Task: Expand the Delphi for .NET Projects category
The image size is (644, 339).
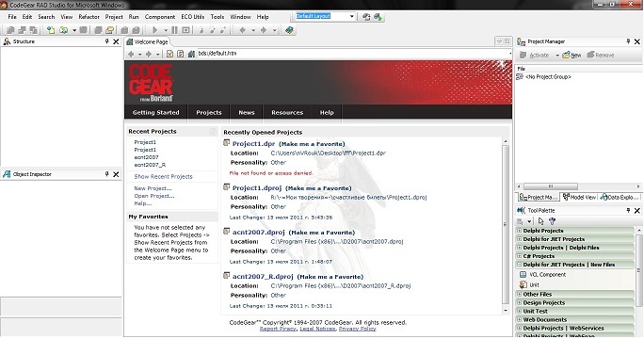Action: tap(519, 239)
